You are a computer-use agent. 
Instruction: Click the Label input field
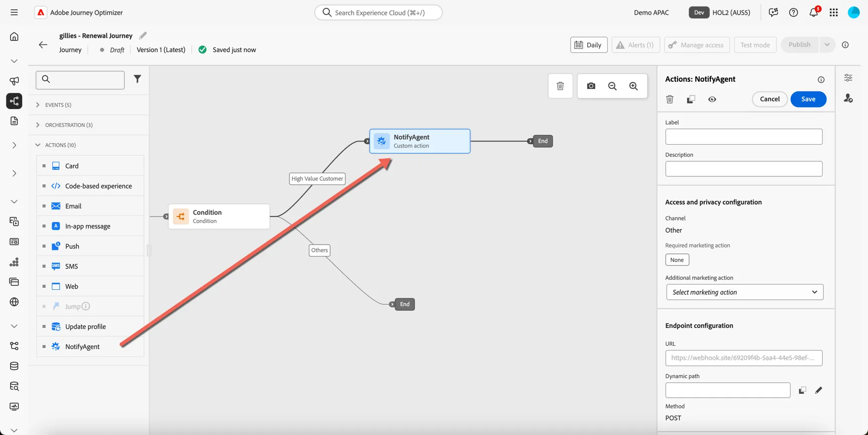744,137
